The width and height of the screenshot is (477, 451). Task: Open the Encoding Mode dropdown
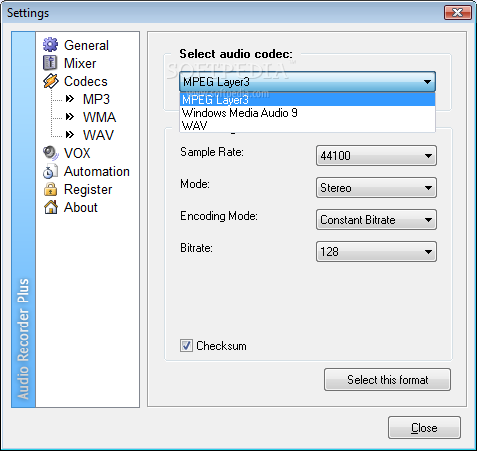(376, 220)
